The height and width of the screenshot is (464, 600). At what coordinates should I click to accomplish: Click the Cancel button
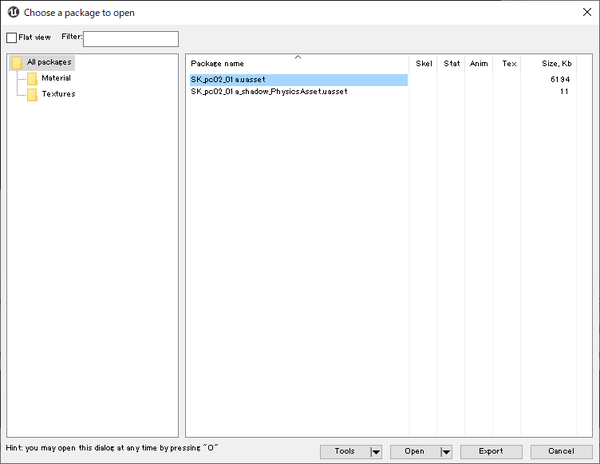tap(561, 451)
